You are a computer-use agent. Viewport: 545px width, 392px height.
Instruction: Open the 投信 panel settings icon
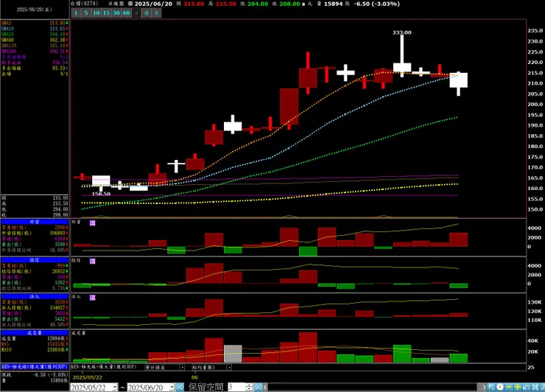coord(93,262)
